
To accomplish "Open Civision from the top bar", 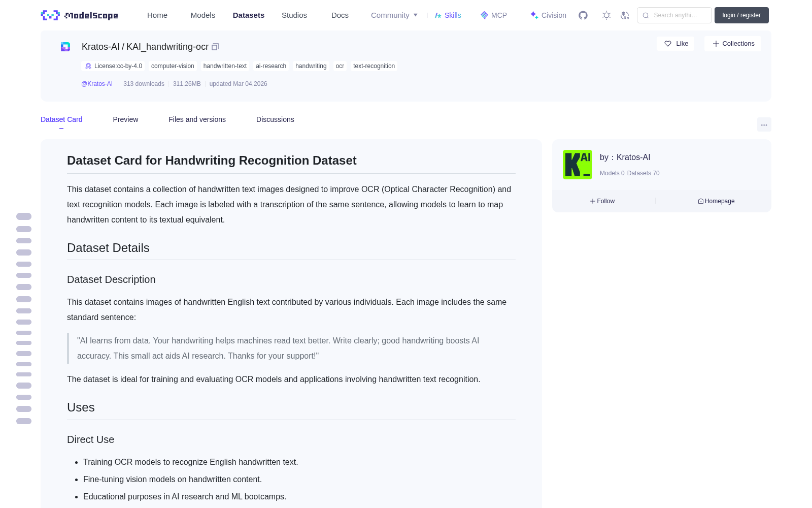I will tap(548, 15).
